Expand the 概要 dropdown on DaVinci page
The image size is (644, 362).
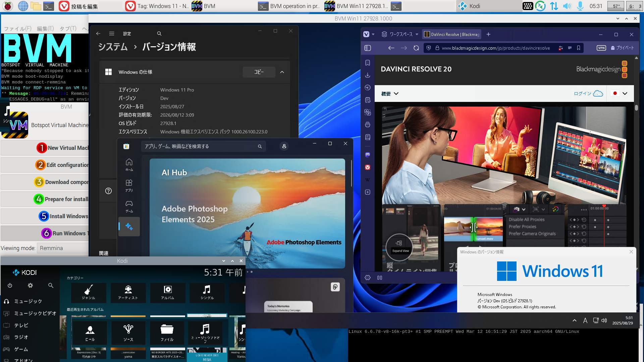(390, 94)
